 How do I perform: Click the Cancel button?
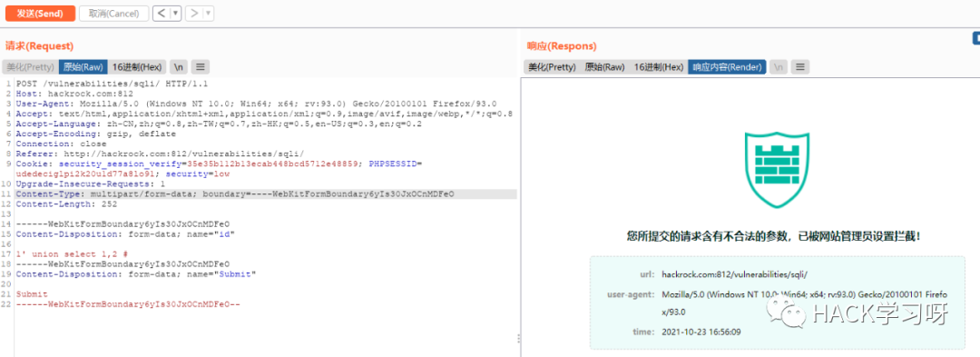pyautogui.click(x=113, y=13)
